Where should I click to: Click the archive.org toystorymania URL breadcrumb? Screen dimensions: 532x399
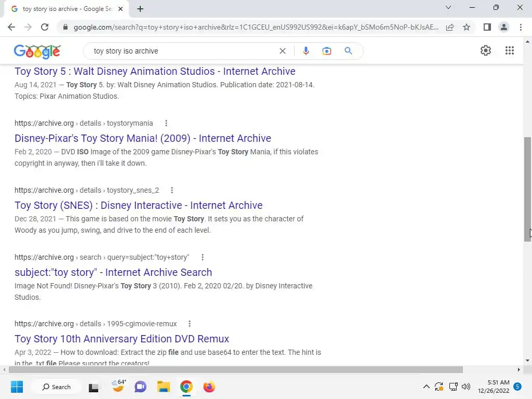(x=84, y=123)
